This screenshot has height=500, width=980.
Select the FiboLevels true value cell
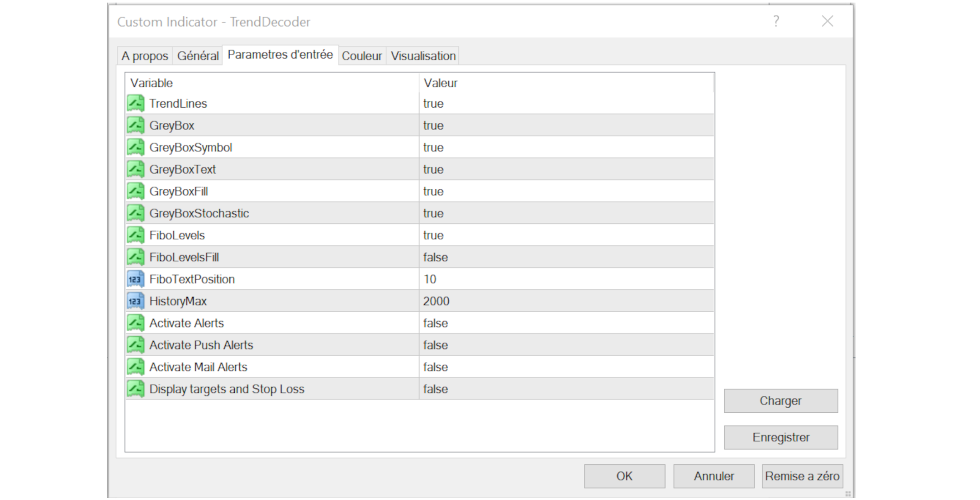pos(433,235)
